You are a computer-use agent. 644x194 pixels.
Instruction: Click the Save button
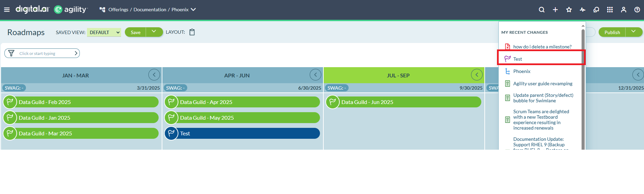click(x=135, y=32)
